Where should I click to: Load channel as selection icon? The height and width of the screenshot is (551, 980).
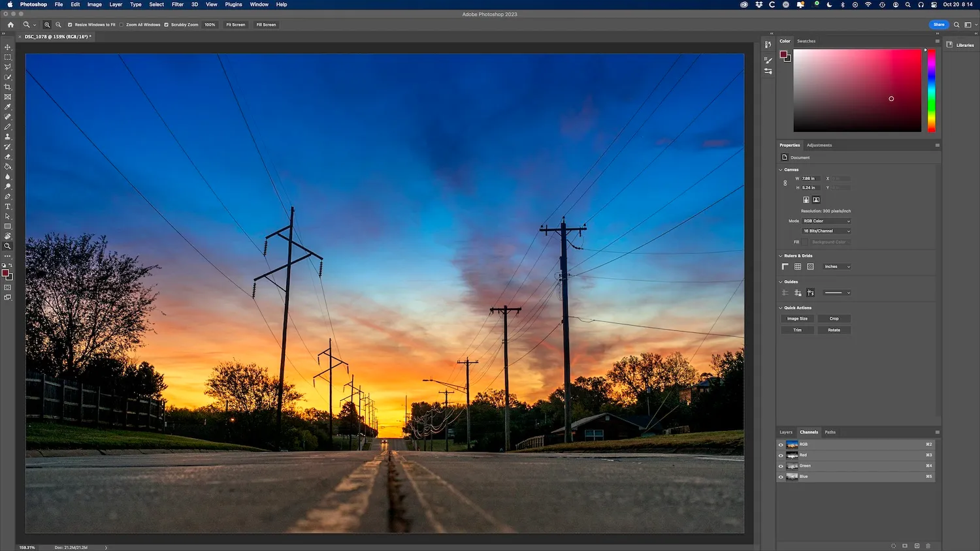click(x=894, y=546)
